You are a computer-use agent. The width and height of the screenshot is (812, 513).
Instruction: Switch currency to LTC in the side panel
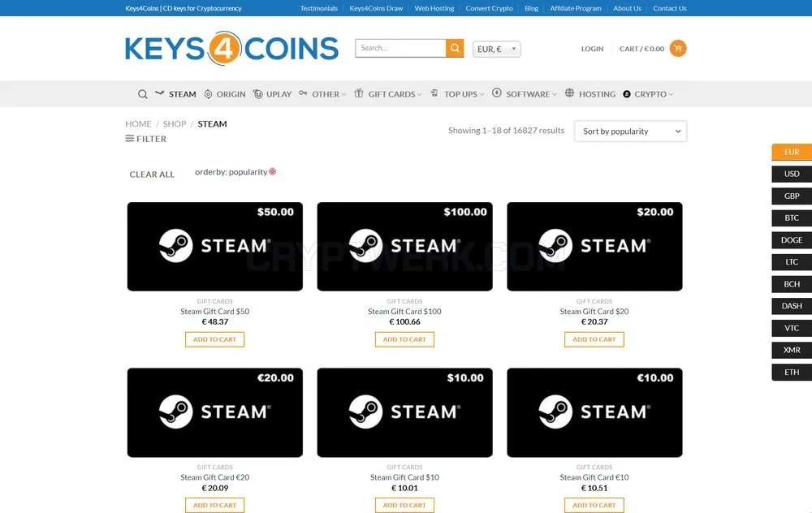pos(792,262)
